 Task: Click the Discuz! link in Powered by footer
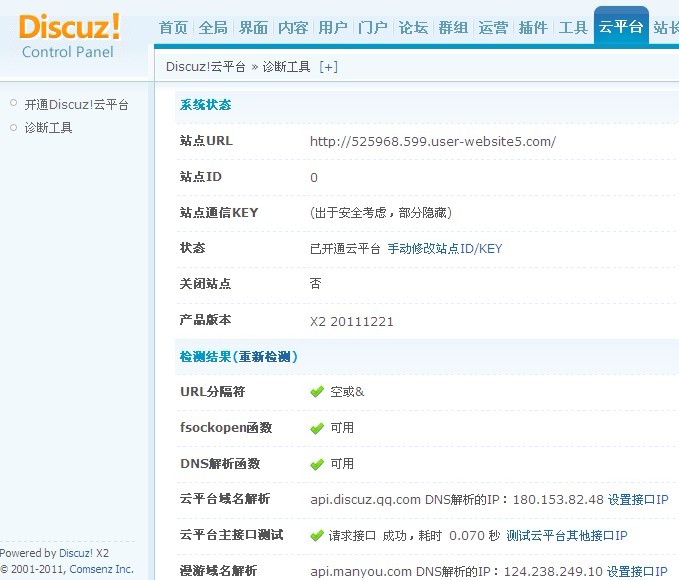point(76,553)
